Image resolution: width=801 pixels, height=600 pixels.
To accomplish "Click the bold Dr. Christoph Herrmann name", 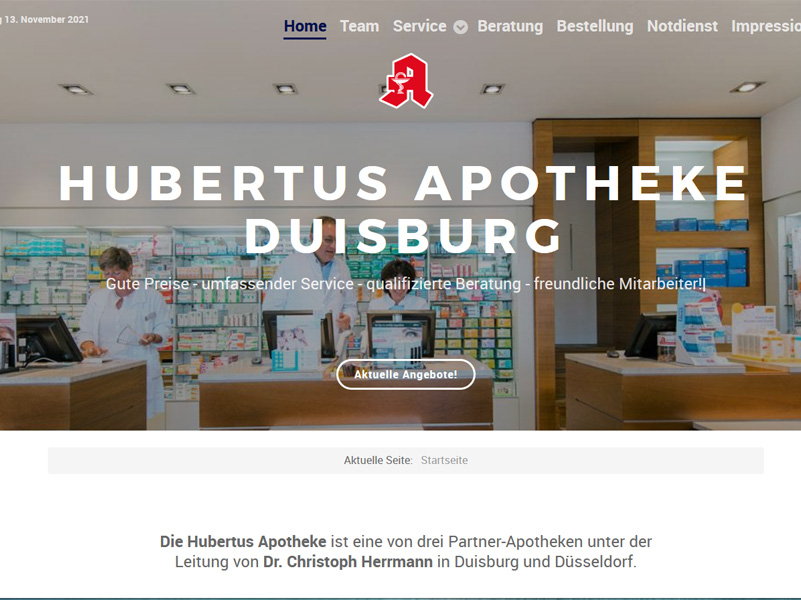I will [348, 562].
